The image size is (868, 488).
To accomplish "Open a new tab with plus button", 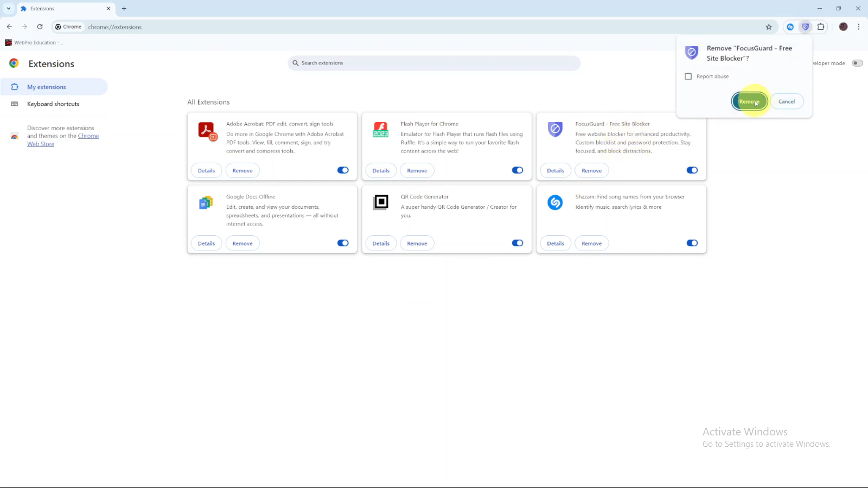I will [x=124, y=9].
